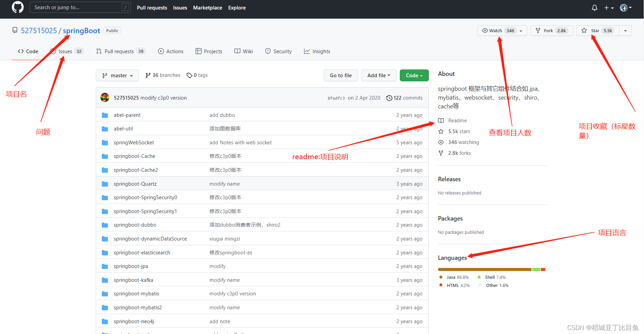
Task: Click the Go to file button
Action: (341, 76)
